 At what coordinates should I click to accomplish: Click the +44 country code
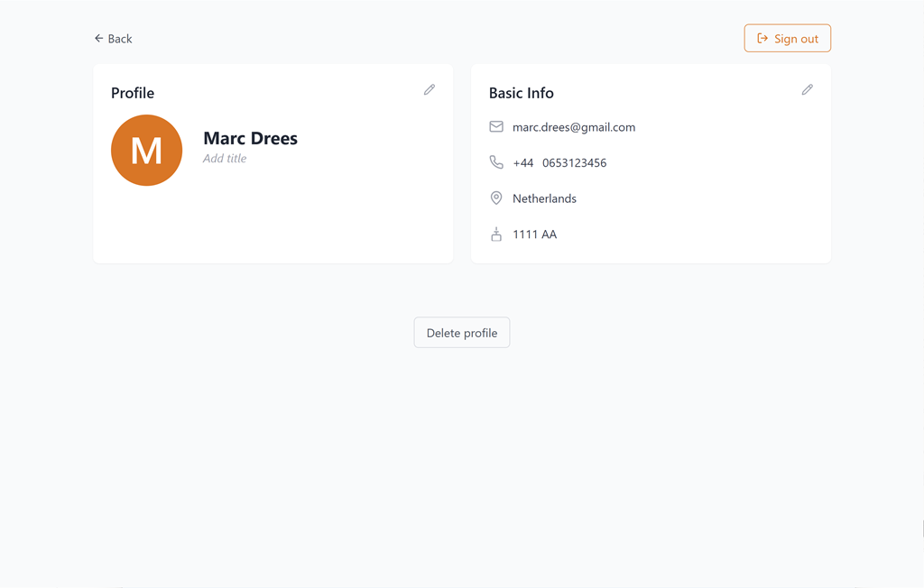(522, 163)
